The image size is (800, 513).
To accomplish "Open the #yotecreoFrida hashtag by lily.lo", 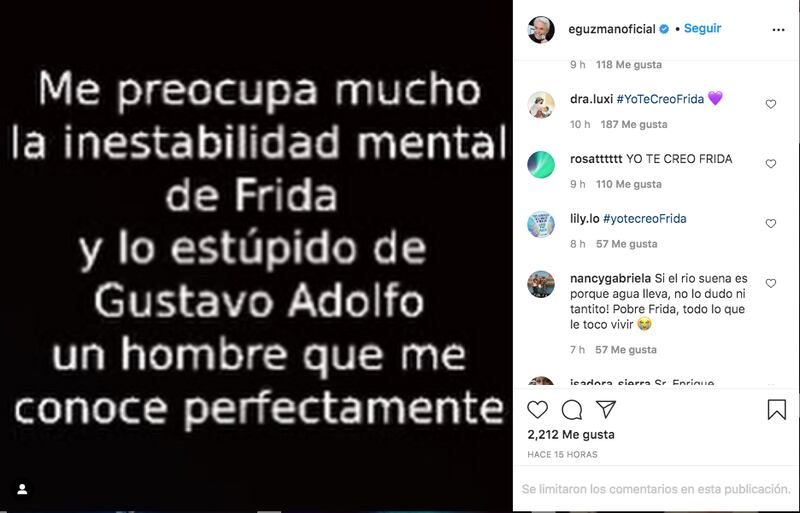I will click(644, 218).
